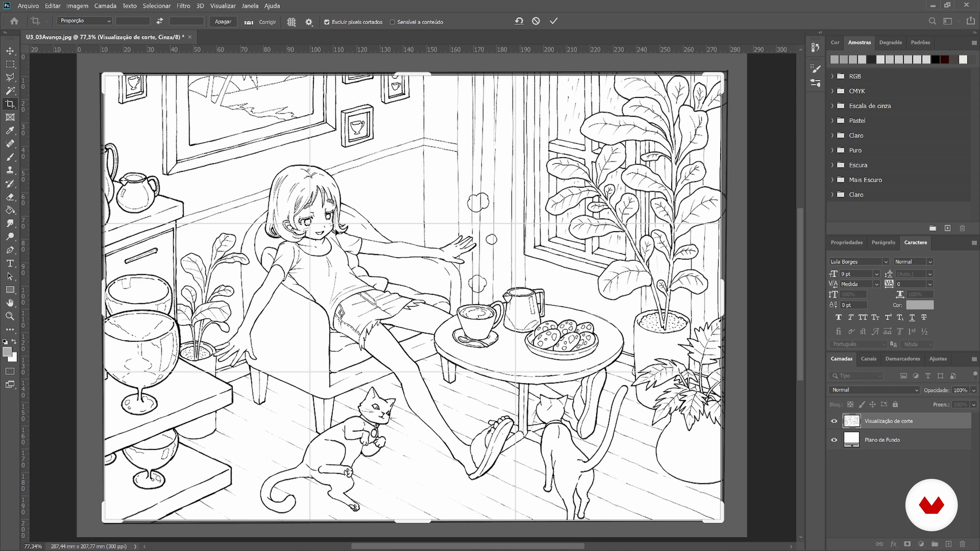Uncheck Excluir pixels cortados
The image size is (980, 551).
pos(327,22)
